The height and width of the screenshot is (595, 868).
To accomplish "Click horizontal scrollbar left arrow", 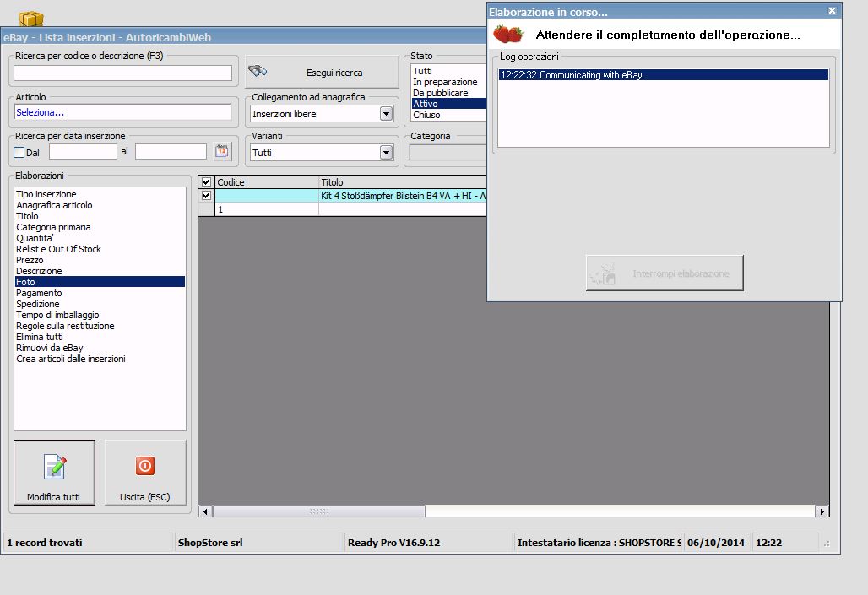I will (x=205, y=511).
